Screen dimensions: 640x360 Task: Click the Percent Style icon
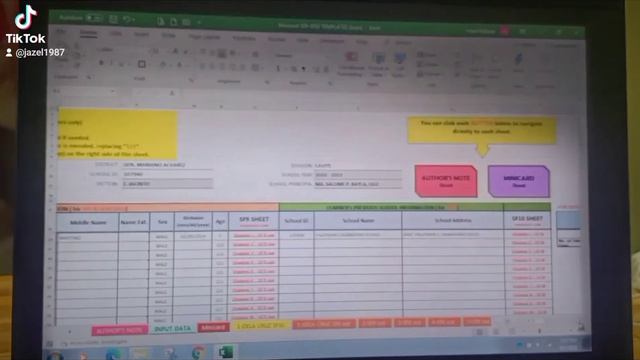pos(293,69)
